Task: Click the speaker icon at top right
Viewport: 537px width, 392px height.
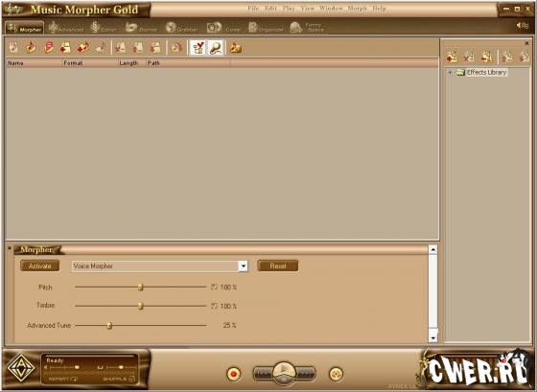Action: pos(523,25)
